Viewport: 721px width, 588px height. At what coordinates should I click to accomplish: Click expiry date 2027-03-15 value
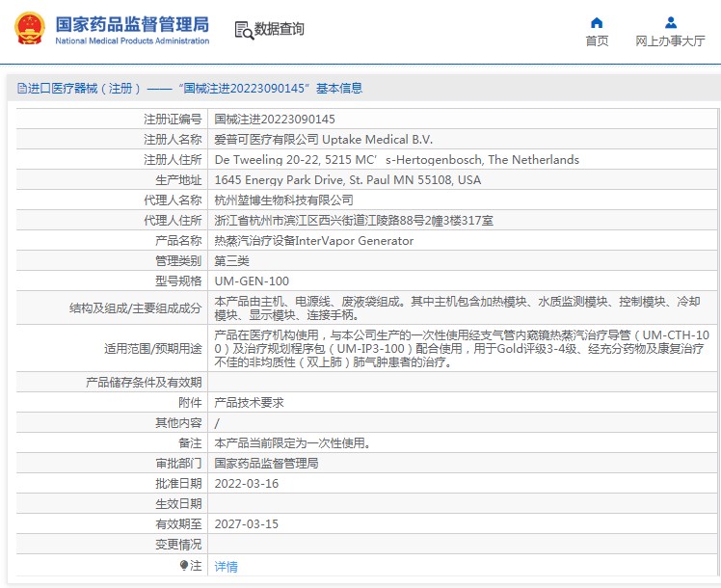(x=246, y=524)
